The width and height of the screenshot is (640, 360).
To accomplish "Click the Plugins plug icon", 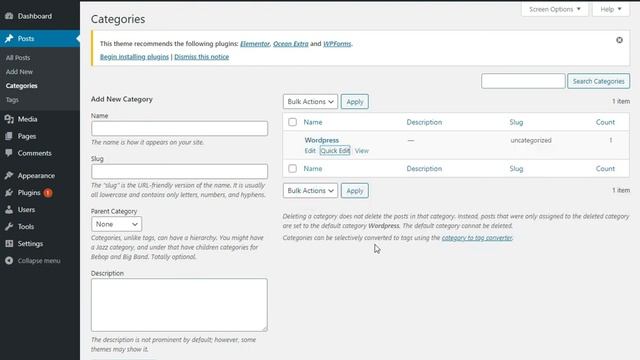I will point(9,193).
